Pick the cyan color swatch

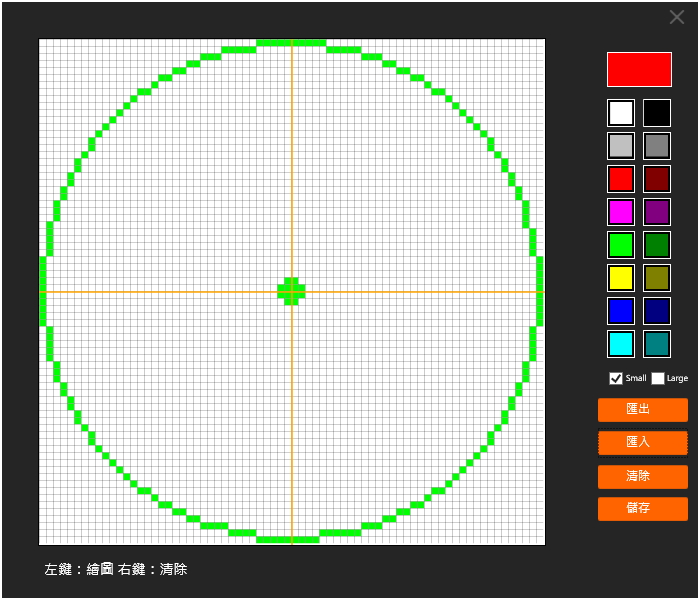pos(621,344)
